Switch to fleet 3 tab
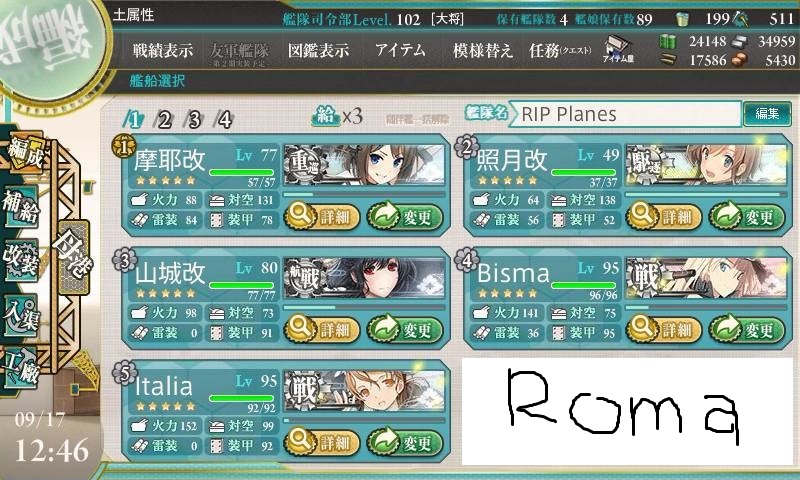This screenshot has width=800, height=480. 194,120
